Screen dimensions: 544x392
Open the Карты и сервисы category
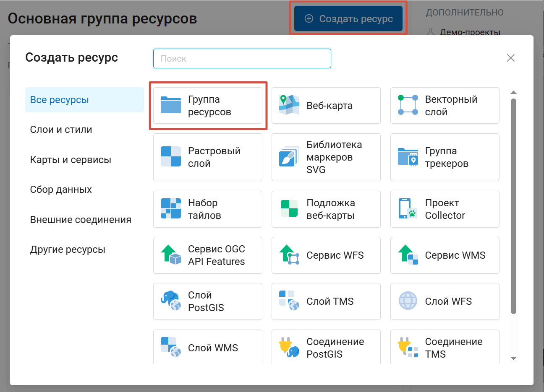71,160
